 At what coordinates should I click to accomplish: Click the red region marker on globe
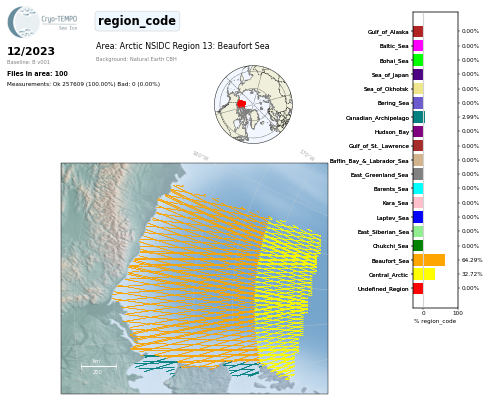[241, 104]
